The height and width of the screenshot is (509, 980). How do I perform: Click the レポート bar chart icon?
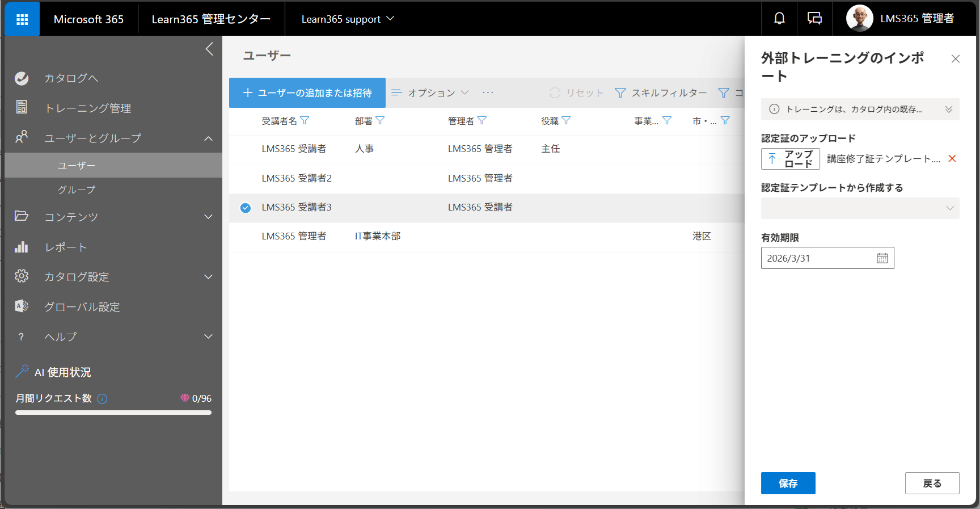coord(22,246)
